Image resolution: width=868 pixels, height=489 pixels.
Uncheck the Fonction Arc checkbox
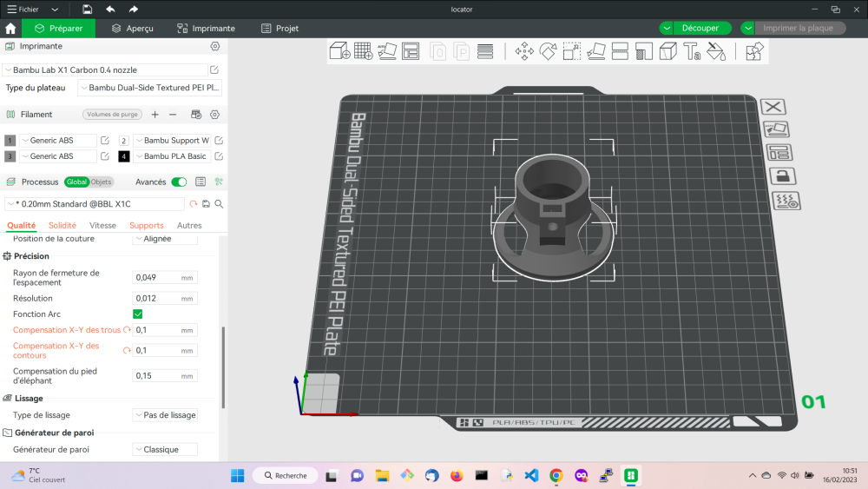pos(137,314)
